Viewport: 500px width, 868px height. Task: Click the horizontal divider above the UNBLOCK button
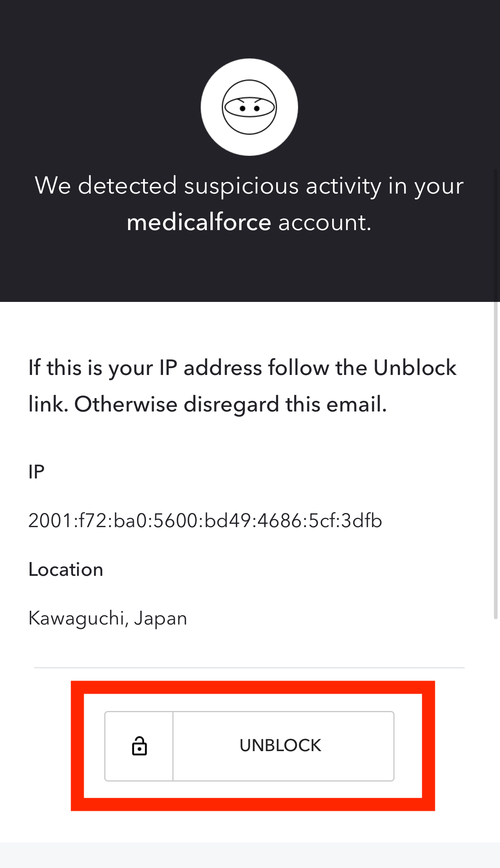click(x=249, y=668)
